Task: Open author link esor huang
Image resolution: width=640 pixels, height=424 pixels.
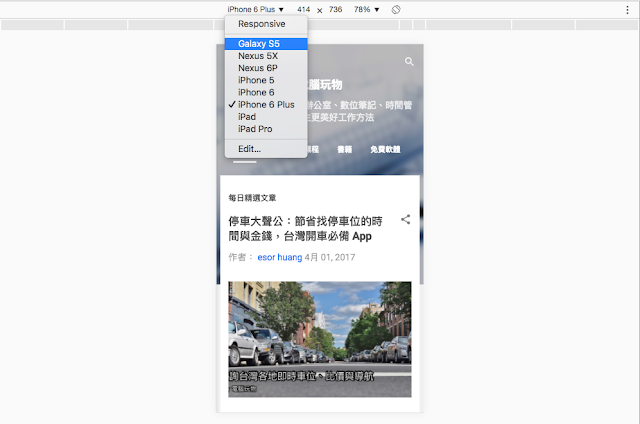Action: tap(280, 258)
